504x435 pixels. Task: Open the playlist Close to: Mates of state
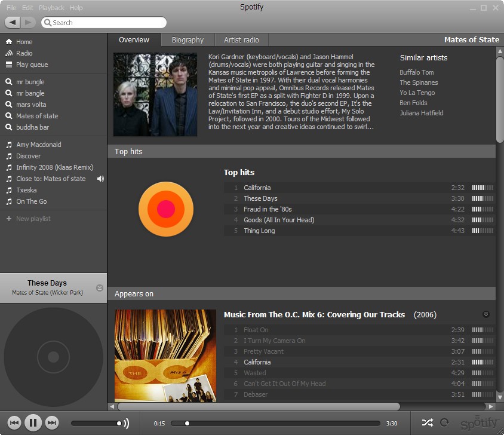(x=51, y=179)
